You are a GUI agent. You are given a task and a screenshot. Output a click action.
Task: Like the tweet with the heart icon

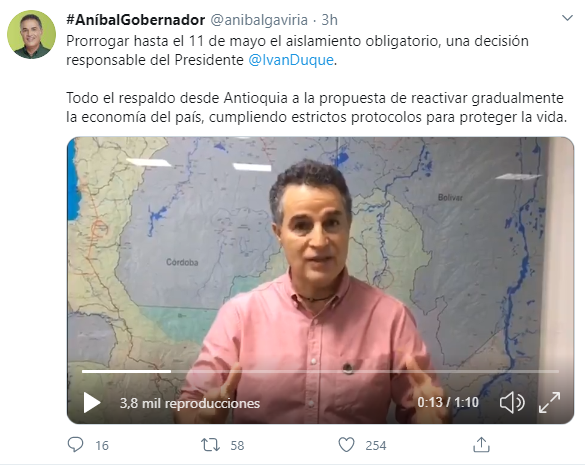click(x=346, y=445)
